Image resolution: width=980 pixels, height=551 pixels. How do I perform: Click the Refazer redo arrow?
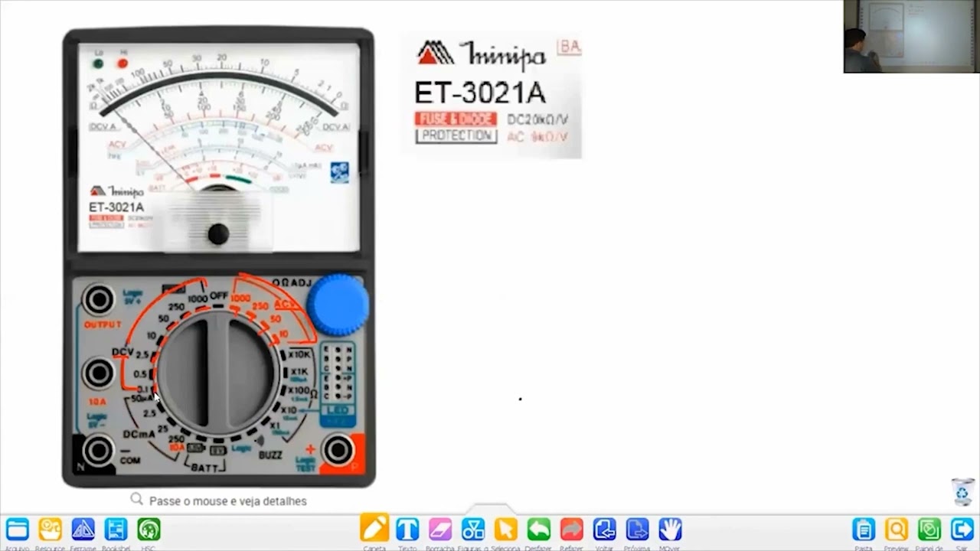572,529
